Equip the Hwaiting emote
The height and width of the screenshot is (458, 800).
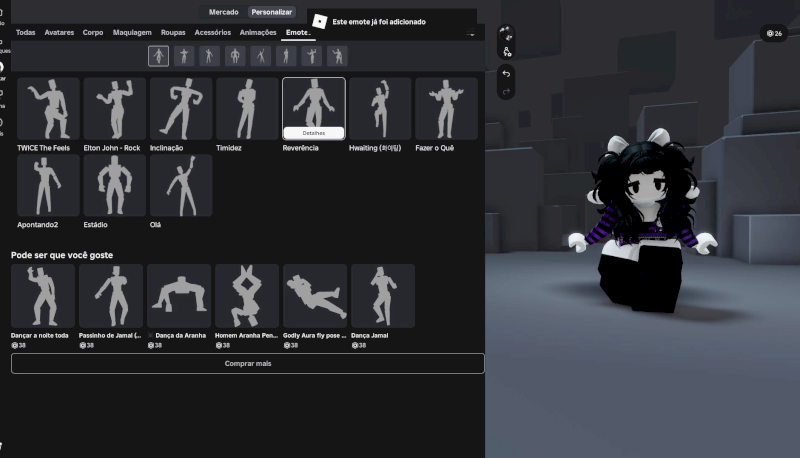tap(380, 109)
